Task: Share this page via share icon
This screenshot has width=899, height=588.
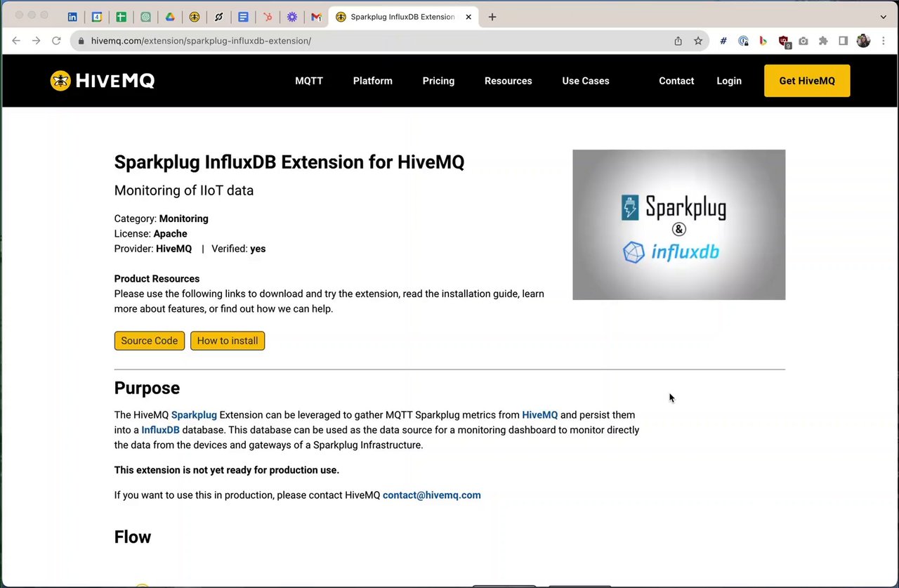Action: click(x=678, y=41)
